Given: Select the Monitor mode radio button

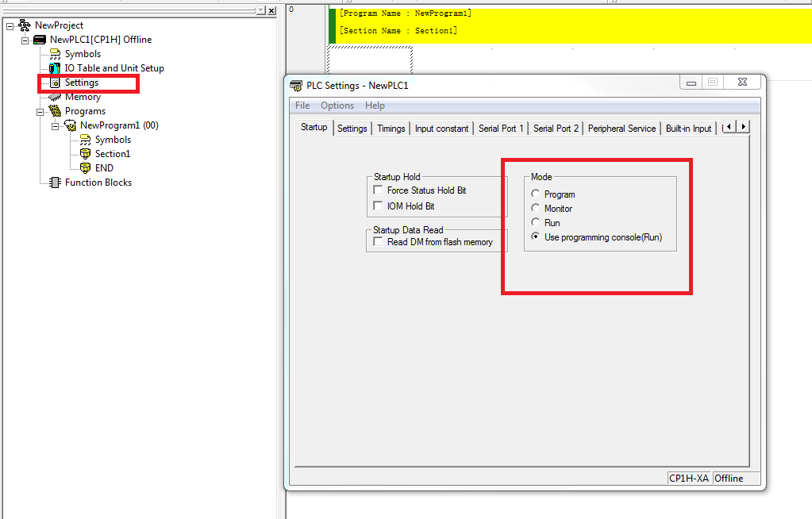Looking at the screenshot, I should click(x=536, y=209).
